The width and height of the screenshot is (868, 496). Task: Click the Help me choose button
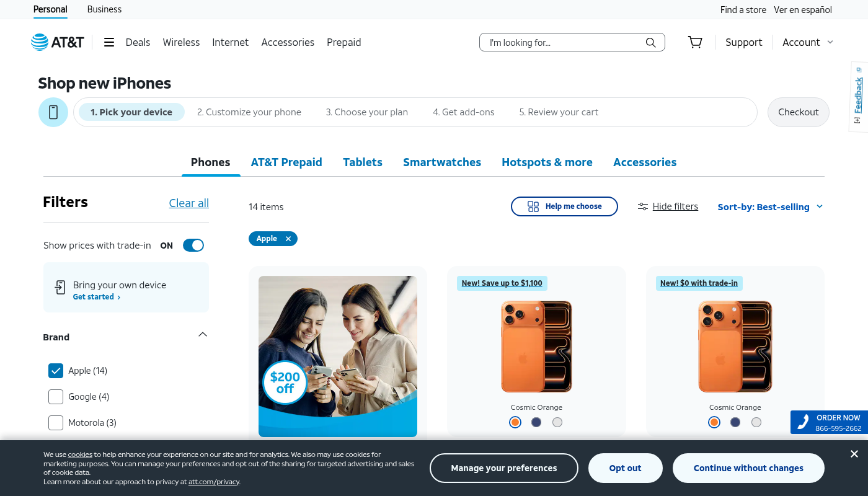tap(564, 206)
